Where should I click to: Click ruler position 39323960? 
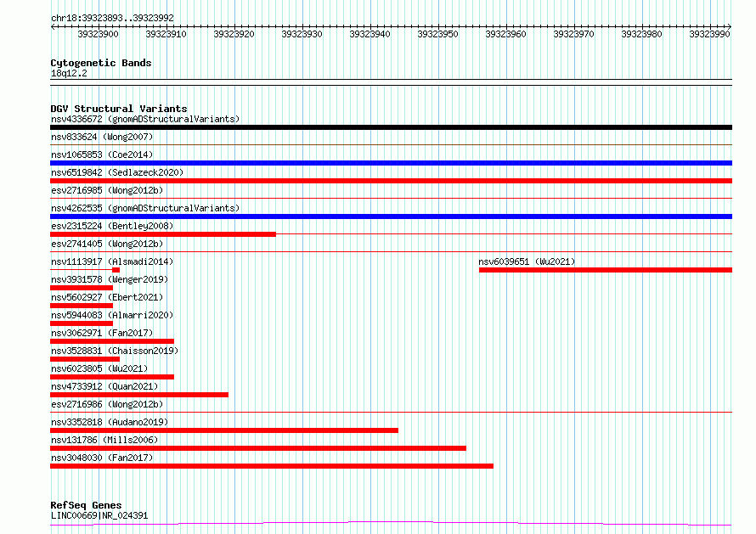[505, 34]
